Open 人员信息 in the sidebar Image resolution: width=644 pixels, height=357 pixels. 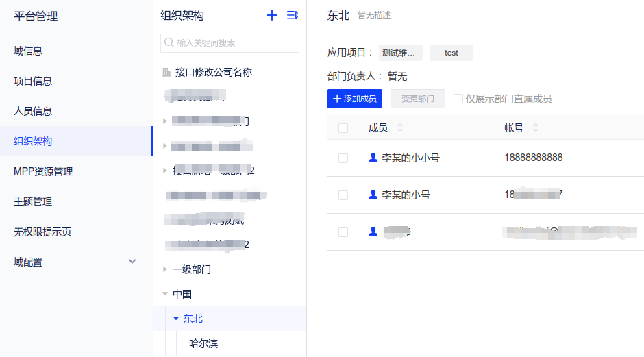[33, 111]
